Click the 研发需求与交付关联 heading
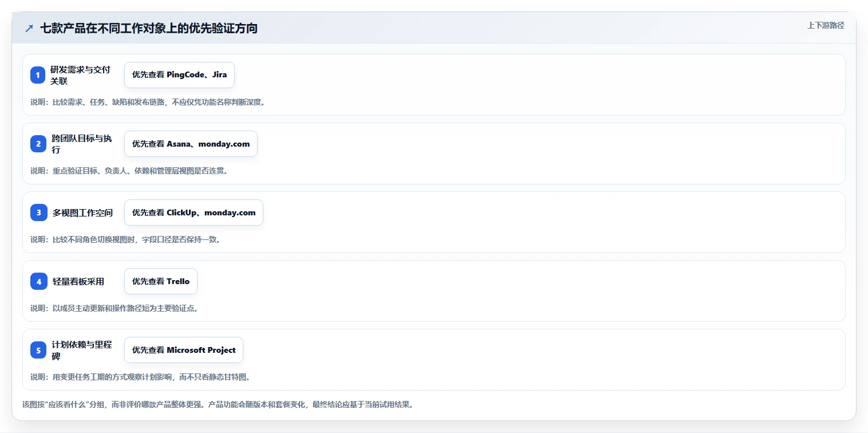The height and width of the screenshot is (433, 868). 80,75
